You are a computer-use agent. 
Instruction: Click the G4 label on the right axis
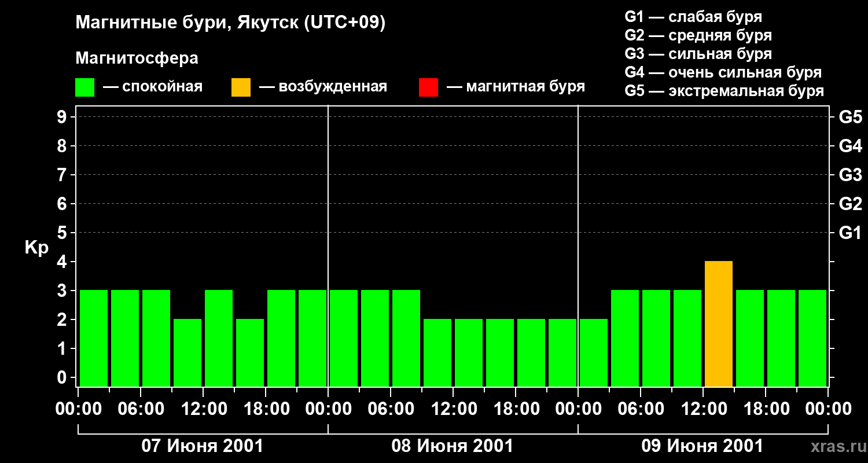point(850,146)
